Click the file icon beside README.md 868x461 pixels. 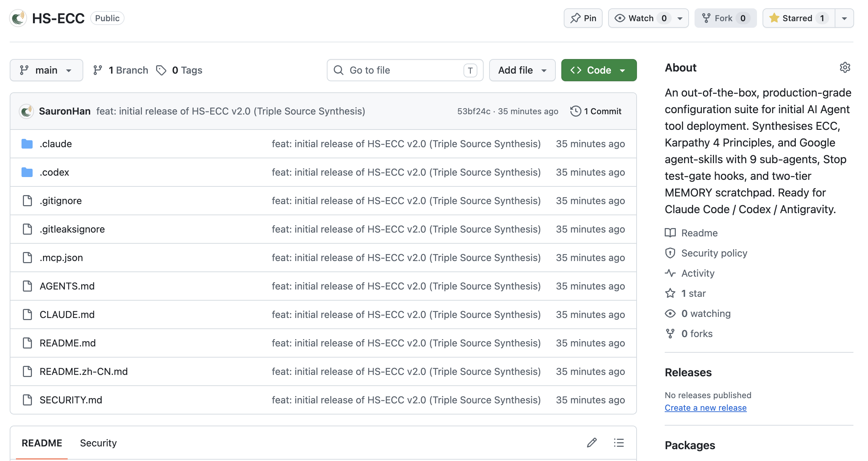tap(27, 343)
